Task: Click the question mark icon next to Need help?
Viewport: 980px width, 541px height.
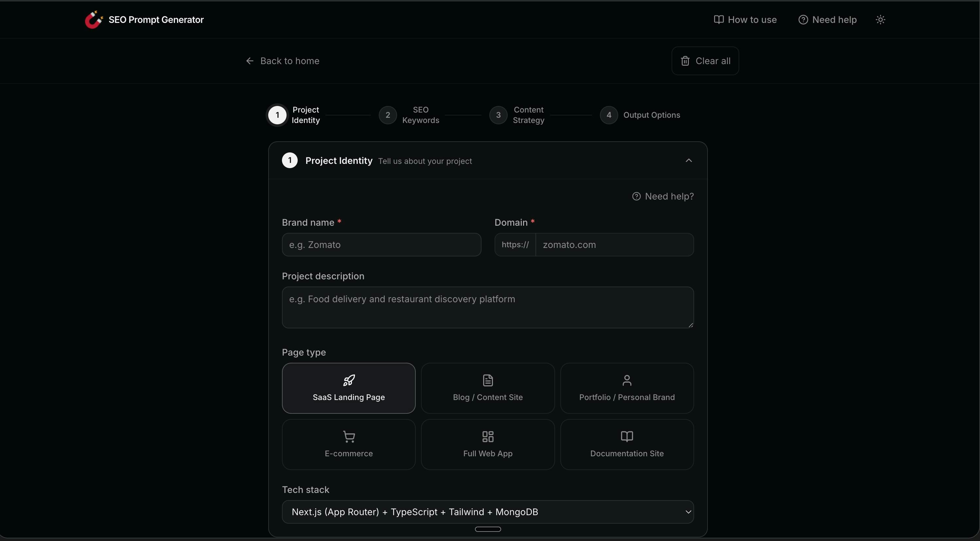Action: (636, 196)
